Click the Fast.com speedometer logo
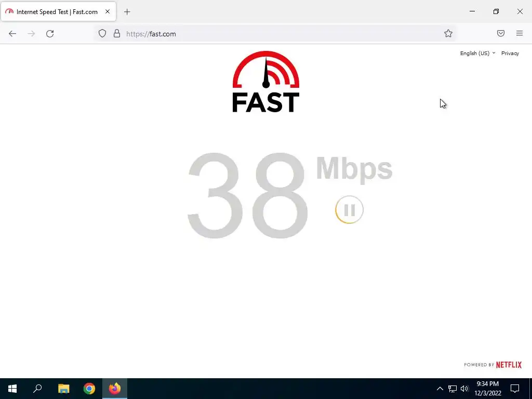Viewport: 532px width, 399px height. point(265,82)
